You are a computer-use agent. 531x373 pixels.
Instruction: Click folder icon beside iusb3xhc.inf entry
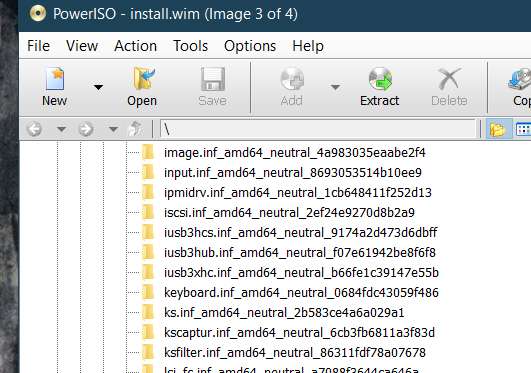[x=148, y=272]
